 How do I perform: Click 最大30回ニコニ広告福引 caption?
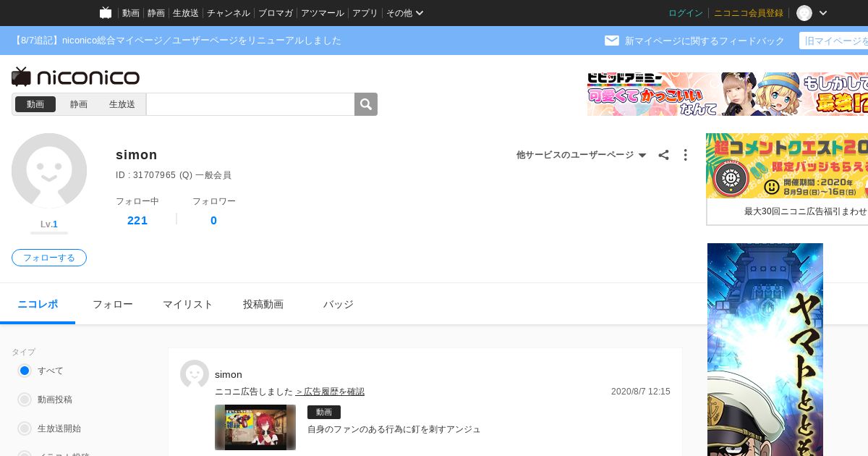pyautogui.click(x=805, y=211)
